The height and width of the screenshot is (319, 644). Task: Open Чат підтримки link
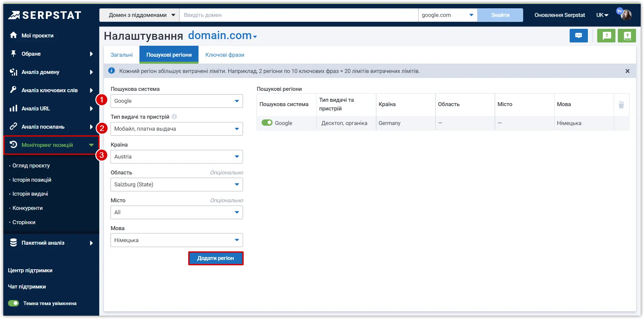pos(27,287)
